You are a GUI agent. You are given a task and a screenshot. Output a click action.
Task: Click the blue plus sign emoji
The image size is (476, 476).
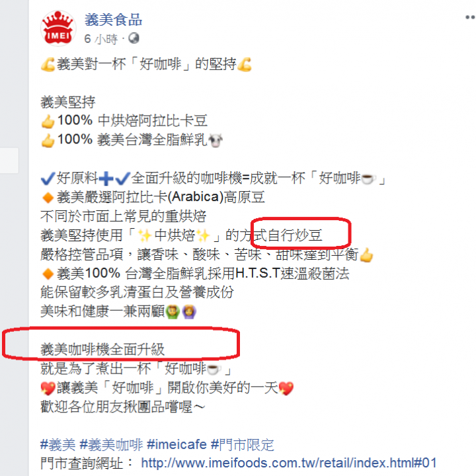click(x=106, y=178)
